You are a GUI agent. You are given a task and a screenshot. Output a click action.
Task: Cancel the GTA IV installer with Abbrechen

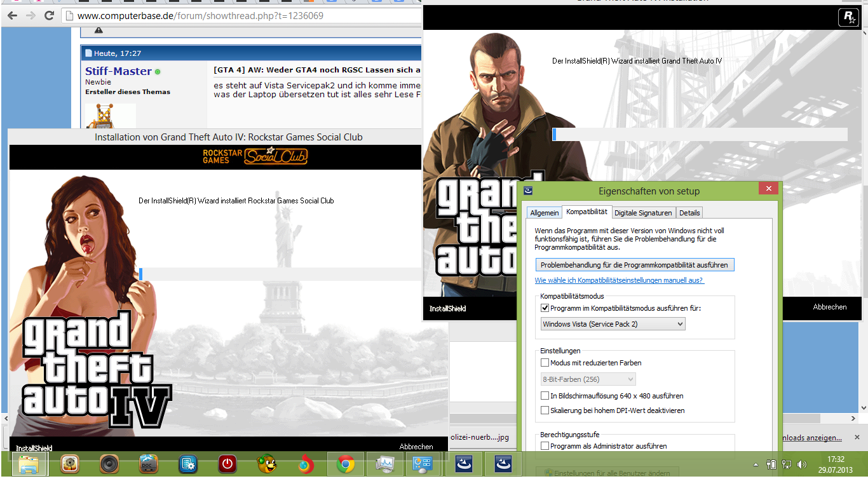coord(830,307)
